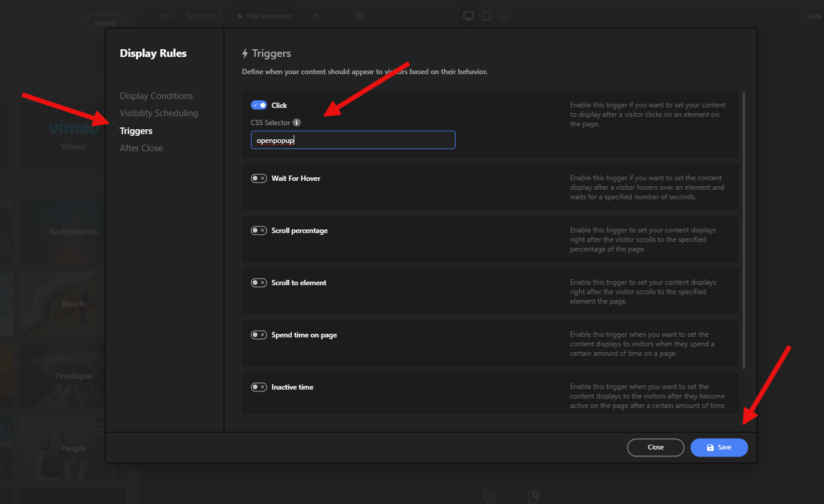Save the display rules

pyautogui.click(x=719, y=447)
